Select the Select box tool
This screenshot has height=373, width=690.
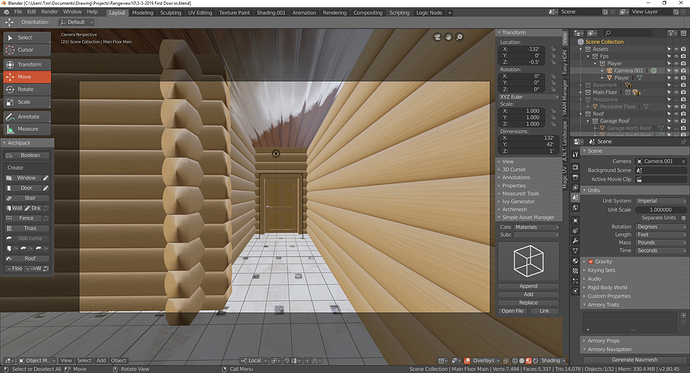click(27, 37)
